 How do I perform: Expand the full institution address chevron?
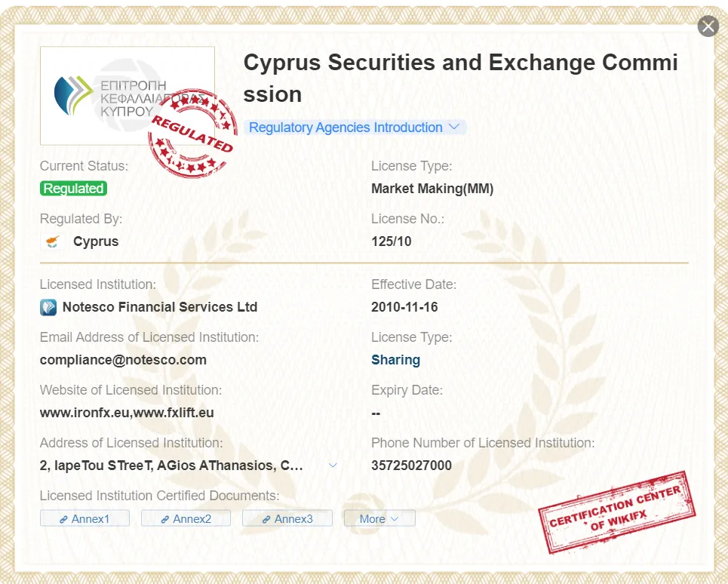coord(333,465)
